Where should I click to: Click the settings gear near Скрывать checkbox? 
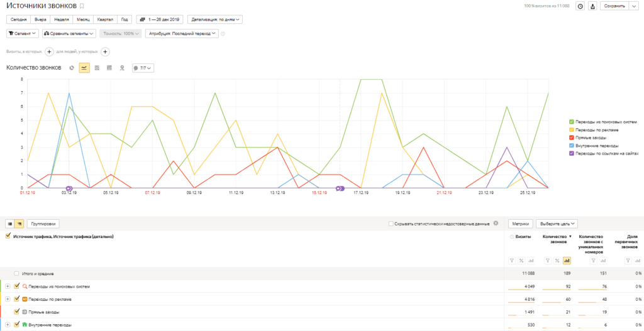click(x=496, y=223)
